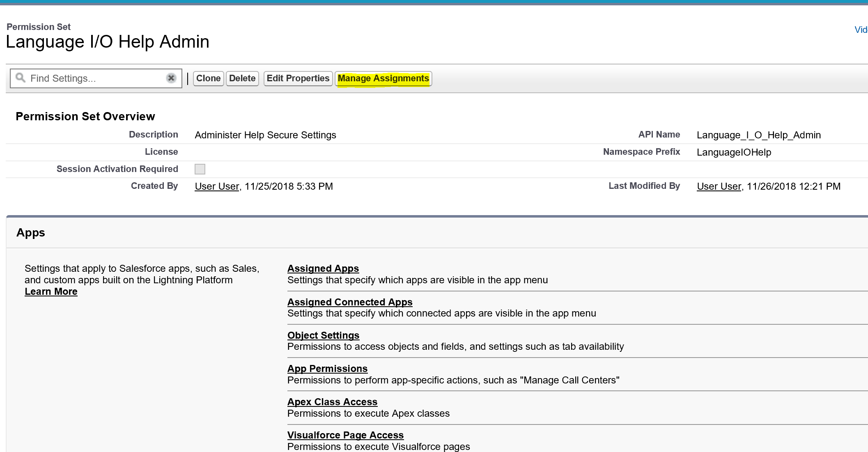Click the Apps section header
868x452 pixels.
click(31, 233)
